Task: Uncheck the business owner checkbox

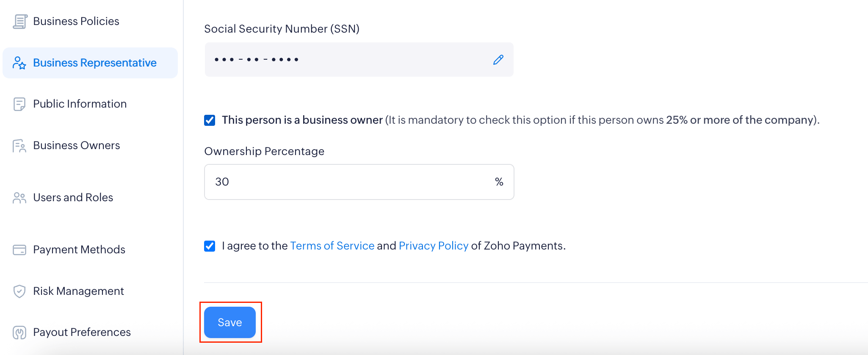Action: (x=210, y=120)
